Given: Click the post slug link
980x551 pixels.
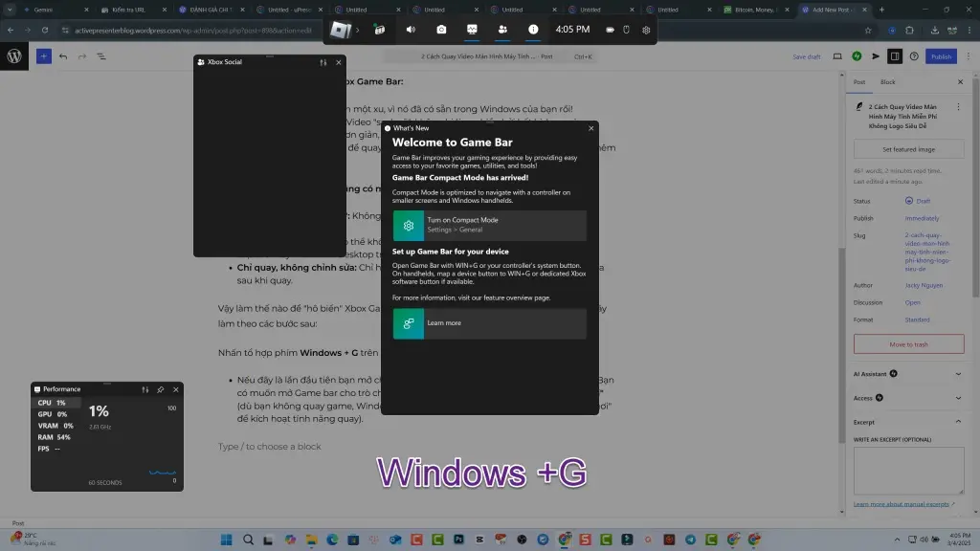Looking at the screenshot, I should [927, 252].
